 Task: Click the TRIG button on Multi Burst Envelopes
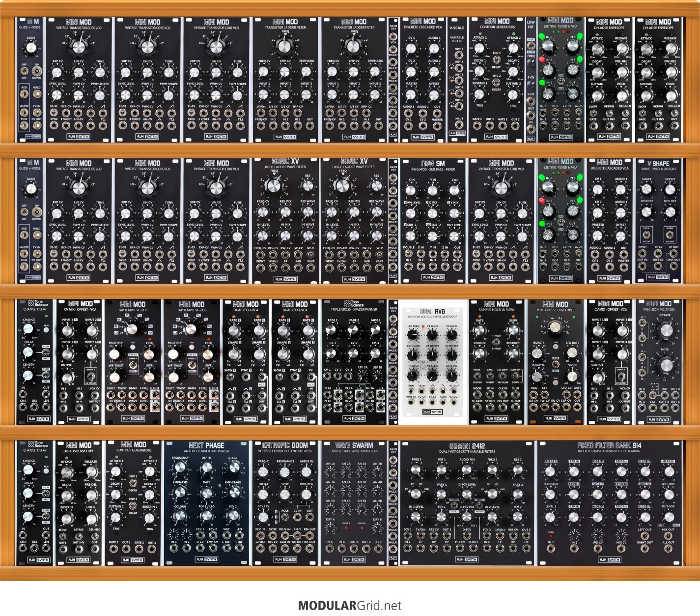556,347
